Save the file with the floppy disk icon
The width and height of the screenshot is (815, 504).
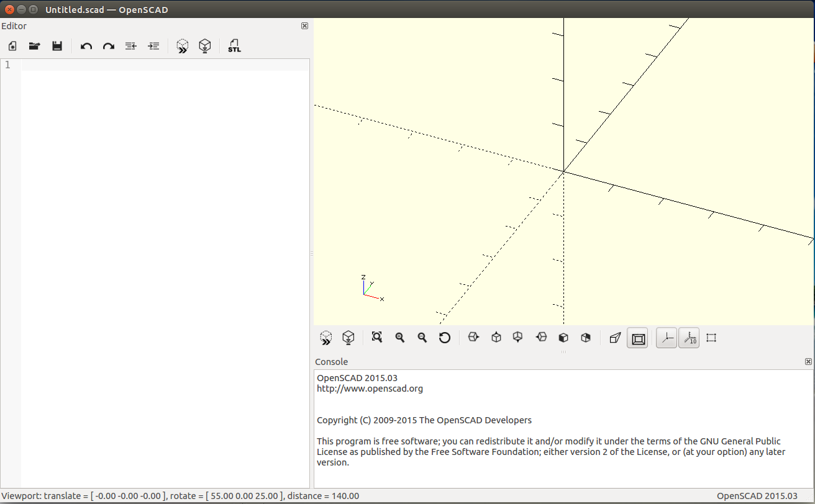(57, 46)
